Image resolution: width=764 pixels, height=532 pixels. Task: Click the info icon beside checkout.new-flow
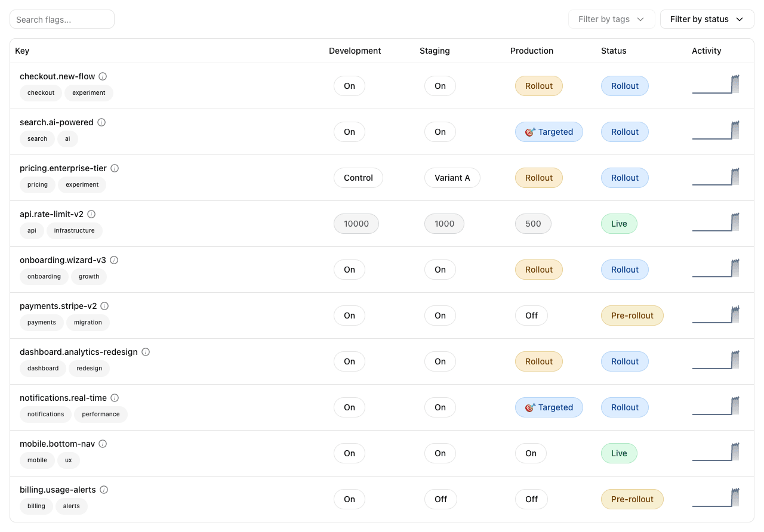(x=103, y=76)
